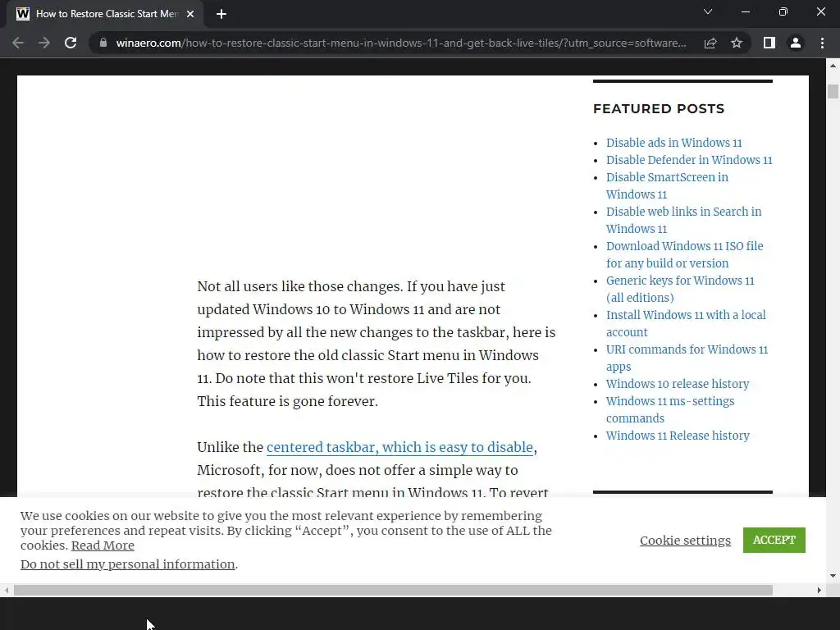The height and width of the screenshot is (630, 840).
Task: Open a new tab
Action: tap(221, 14)
